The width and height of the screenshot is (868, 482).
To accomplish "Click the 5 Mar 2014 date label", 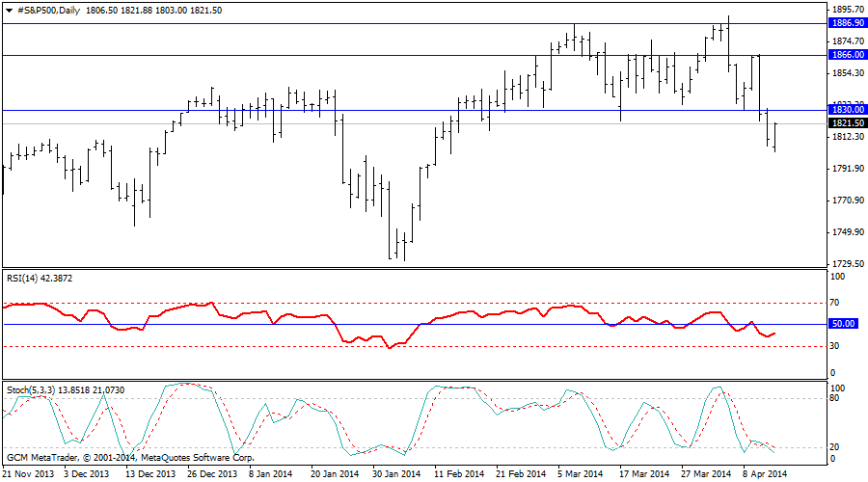I will coord(581,474).
